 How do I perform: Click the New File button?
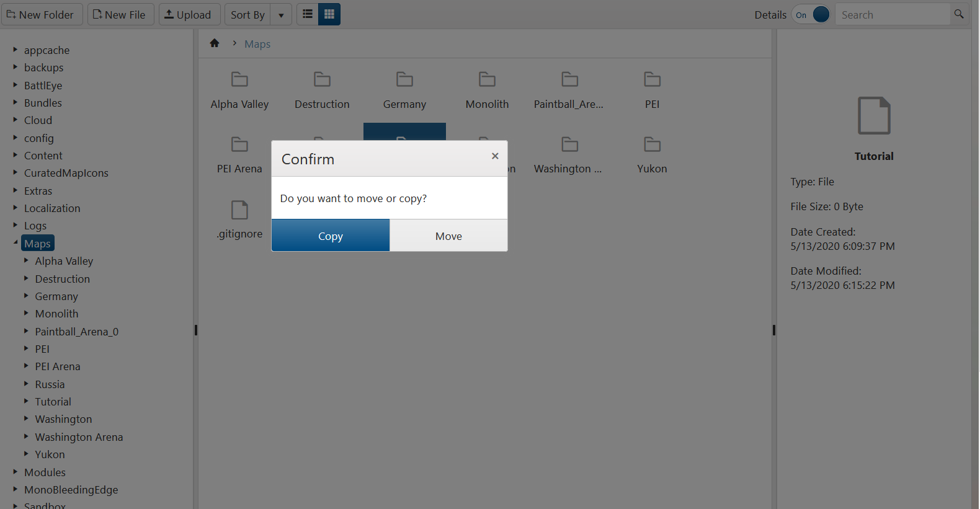point(120,14)
